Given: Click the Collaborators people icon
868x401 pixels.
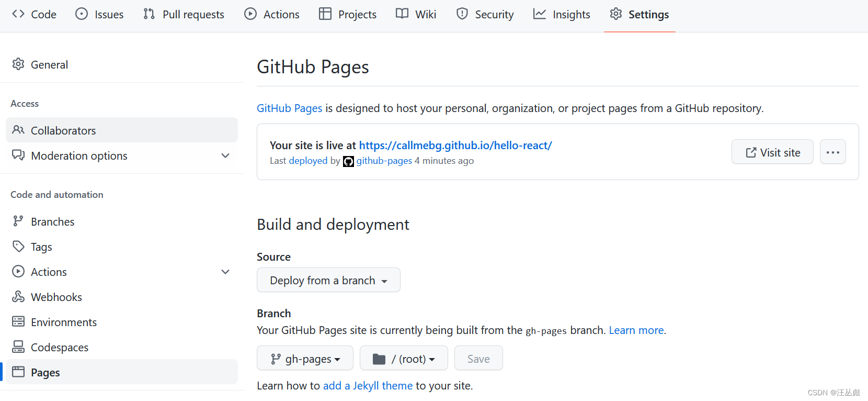Looking at the screenshot, I should pyautogui.click(x=18, y=130).
